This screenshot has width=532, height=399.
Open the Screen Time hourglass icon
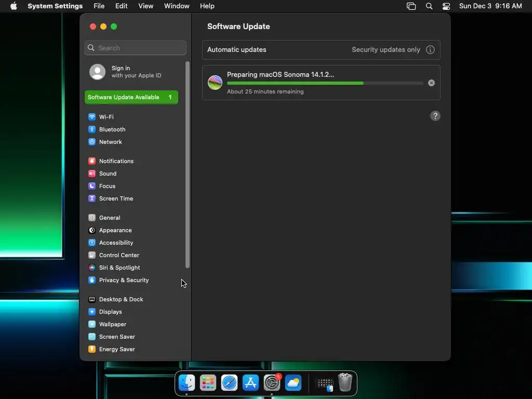click(x=92, y=198)
